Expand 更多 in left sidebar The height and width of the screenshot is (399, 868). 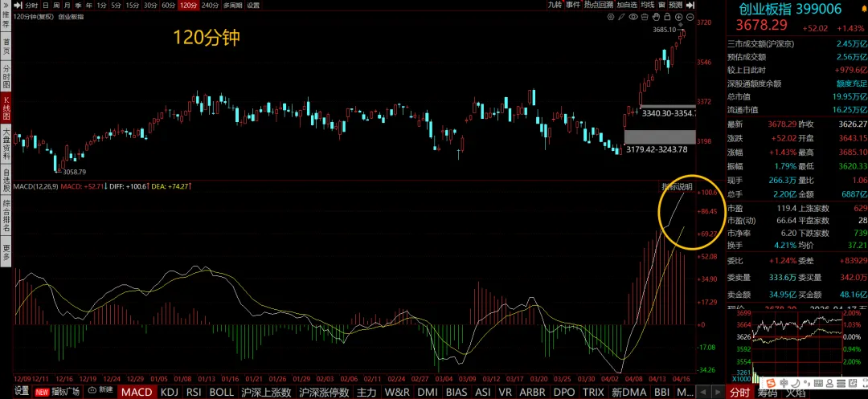click(6, 252)
